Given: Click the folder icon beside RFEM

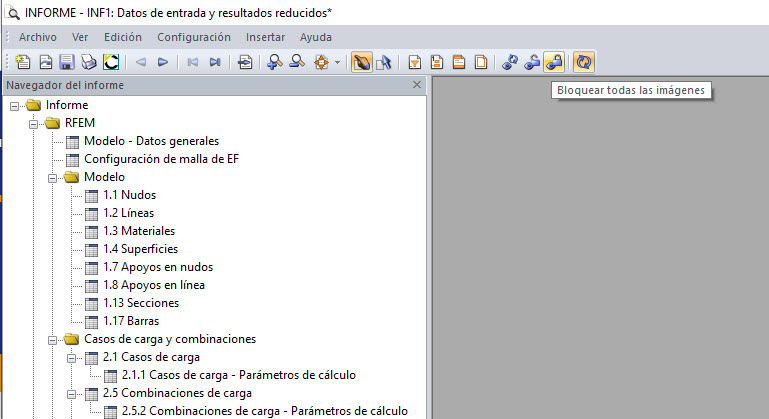Looking at the screenshot, I should pos(52,123).
